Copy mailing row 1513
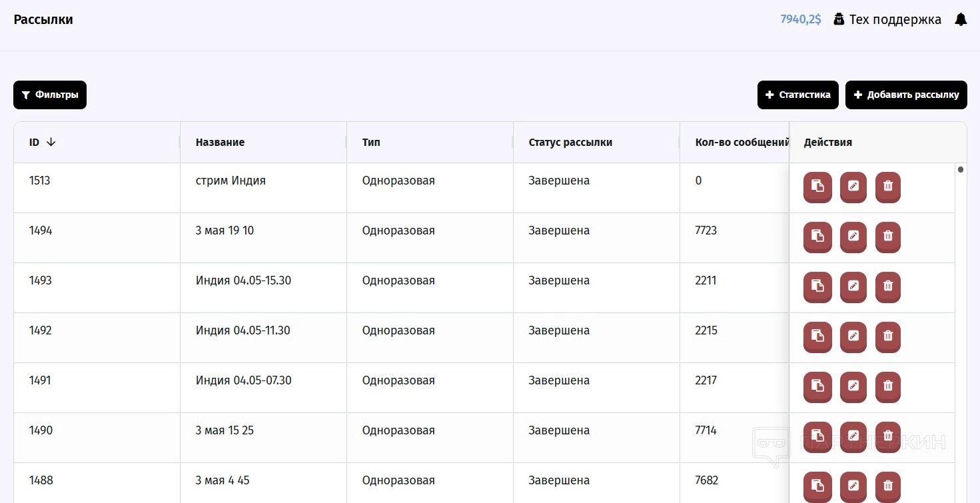 tap(817, 187)
